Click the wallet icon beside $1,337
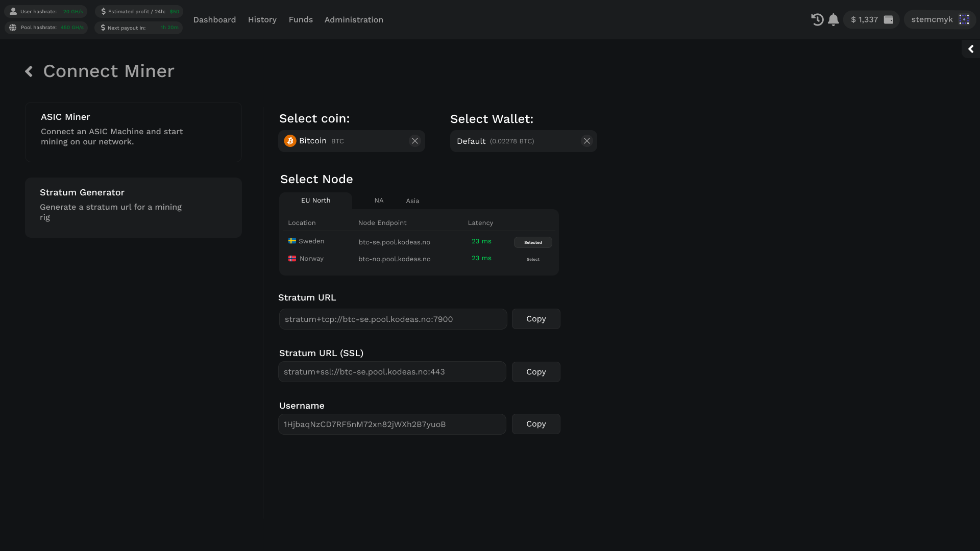This screenshot has width=980, height=551. [x=889, y=19]
